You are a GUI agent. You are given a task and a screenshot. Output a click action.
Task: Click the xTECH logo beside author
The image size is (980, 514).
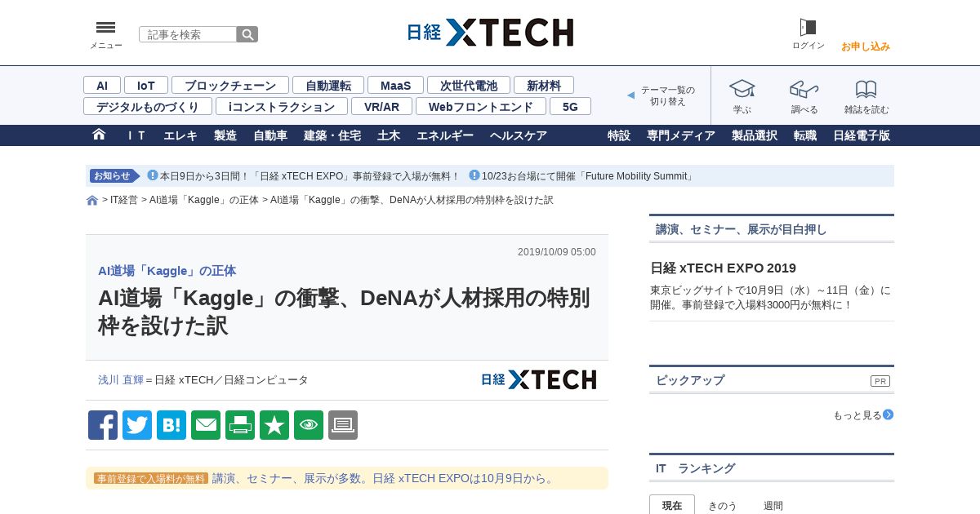pyautogui.click(x=538, y=379)
